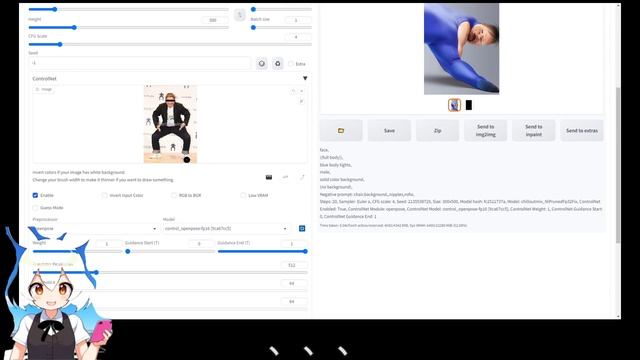Click the ControlNet Weight slider track
The image size is (640, 360).
(78, 251)
